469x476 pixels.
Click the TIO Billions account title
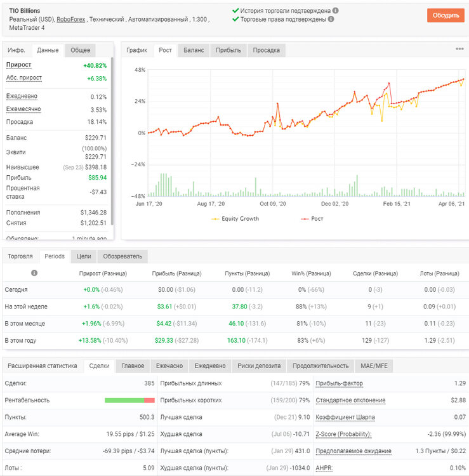tap(25, 11)
